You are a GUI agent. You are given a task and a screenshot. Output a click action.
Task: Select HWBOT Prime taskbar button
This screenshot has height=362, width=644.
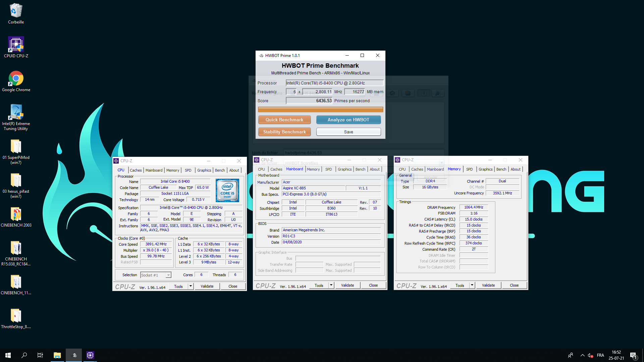74,355
